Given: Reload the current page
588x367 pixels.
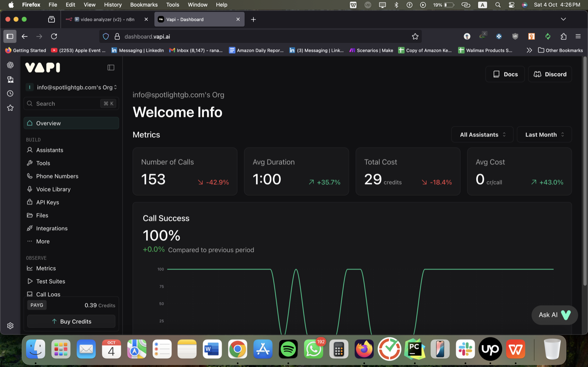Looking at the screenshot, I should coord(54,36).
